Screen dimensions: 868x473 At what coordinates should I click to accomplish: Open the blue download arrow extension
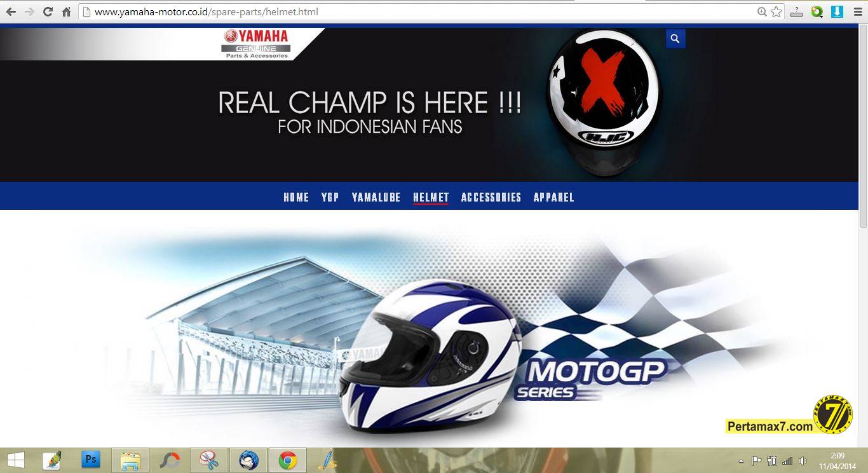point(837,11)
